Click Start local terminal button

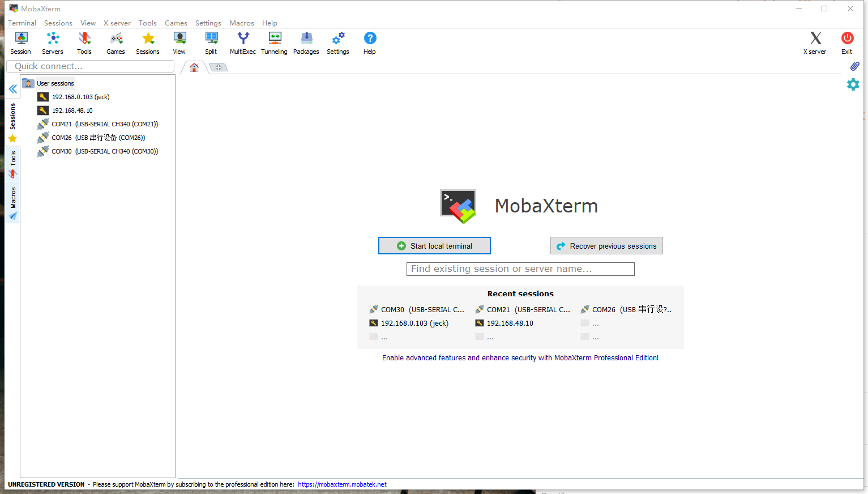point(434,246)
